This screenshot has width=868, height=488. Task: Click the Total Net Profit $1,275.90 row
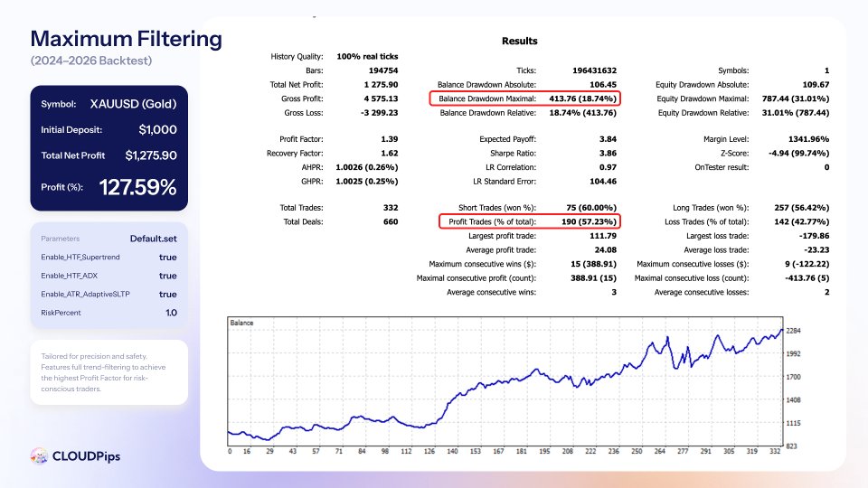click(109, 155)
